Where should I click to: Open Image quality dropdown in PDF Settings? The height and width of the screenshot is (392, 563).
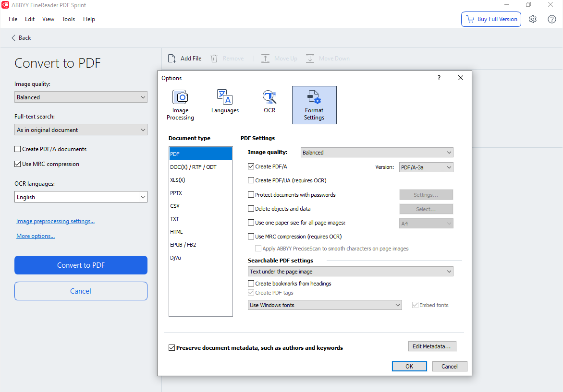pos(377,153)
